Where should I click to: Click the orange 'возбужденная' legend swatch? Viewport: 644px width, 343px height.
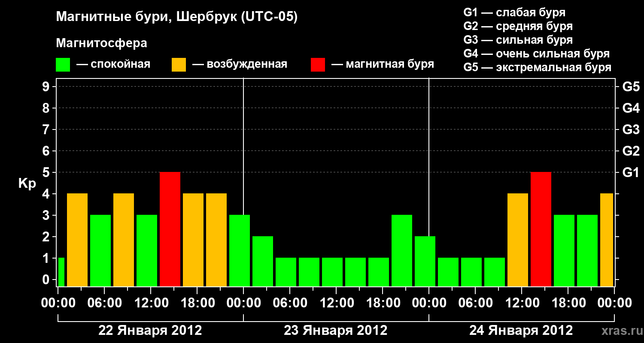(x=179, y=65)
